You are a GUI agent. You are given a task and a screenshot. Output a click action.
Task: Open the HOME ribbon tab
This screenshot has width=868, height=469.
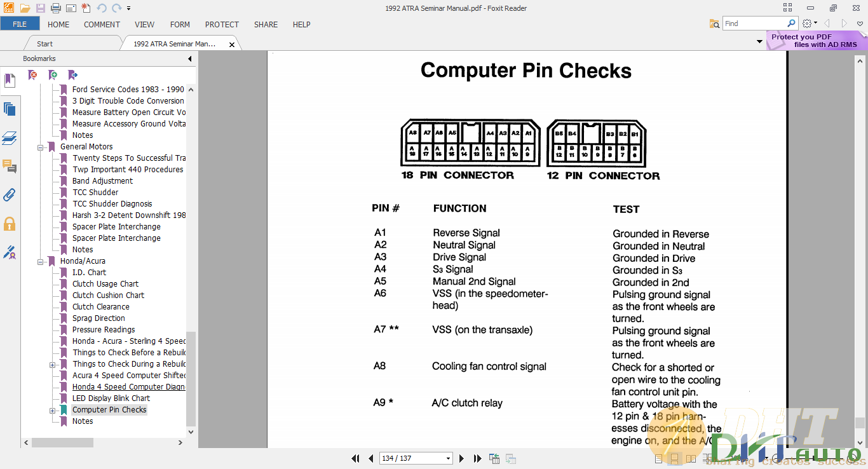point(58,24)
